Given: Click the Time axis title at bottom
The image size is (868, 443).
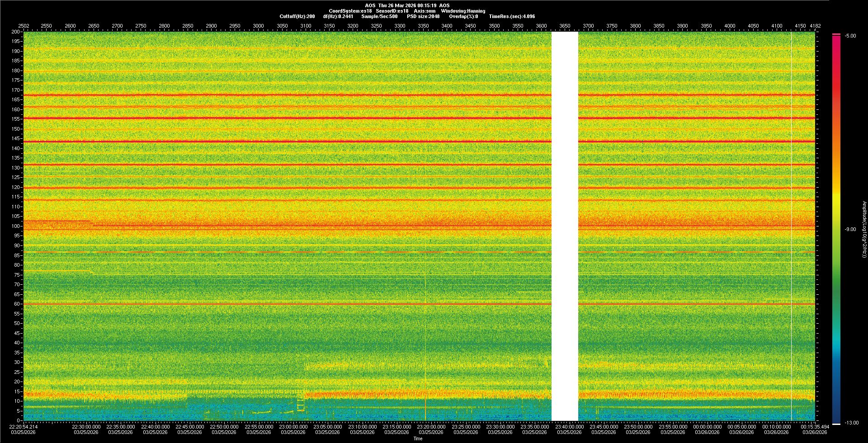Looking at the screenshot, I should pyautogui.click(x=418, y=438).
